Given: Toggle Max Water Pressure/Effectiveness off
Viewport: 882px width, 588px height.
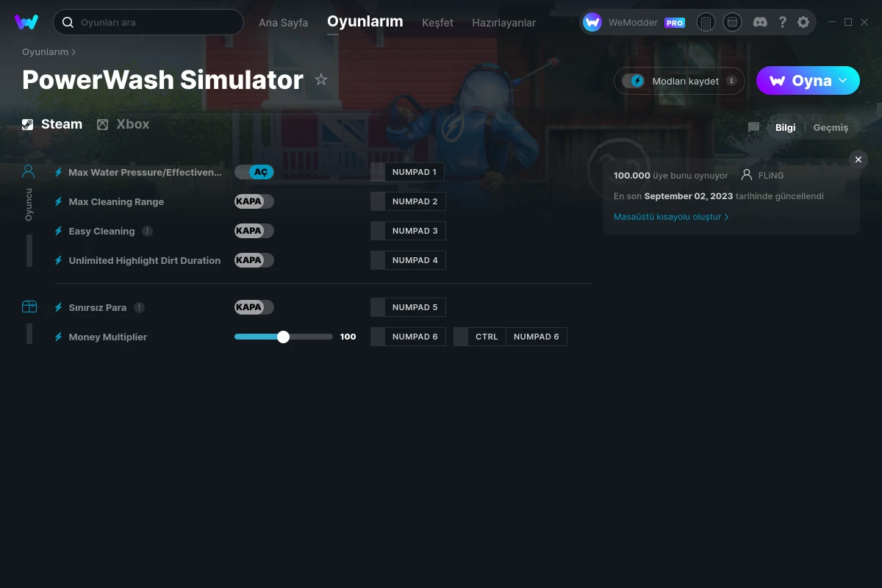Looking at the screenshot, I should [x=254, y=172].
